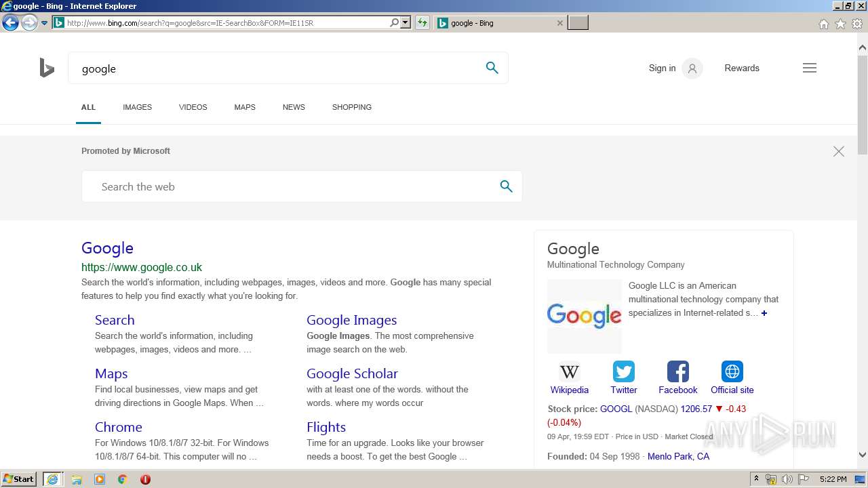Click the vertical scrollbar down arrow
Image resolution: width=868 pixels, height=488 pixels.
point(862,455)
